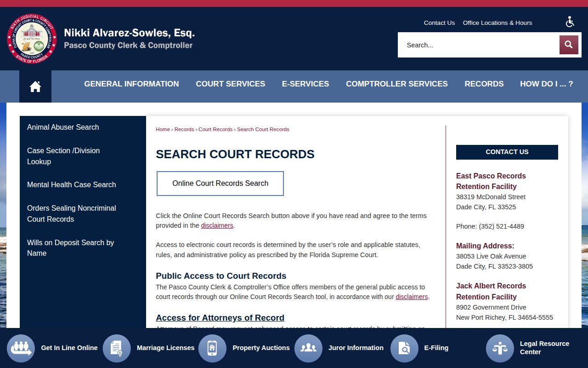Image resolution: width=588 pixels, height=368 pixels.
Task: Click the Legal Resource Center label
Action: click(x=544, y=348)
